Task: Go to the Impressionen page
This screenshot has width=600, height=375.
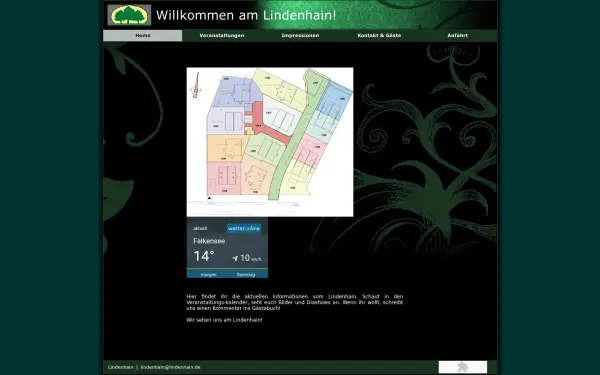Action: tap(300, 35)
